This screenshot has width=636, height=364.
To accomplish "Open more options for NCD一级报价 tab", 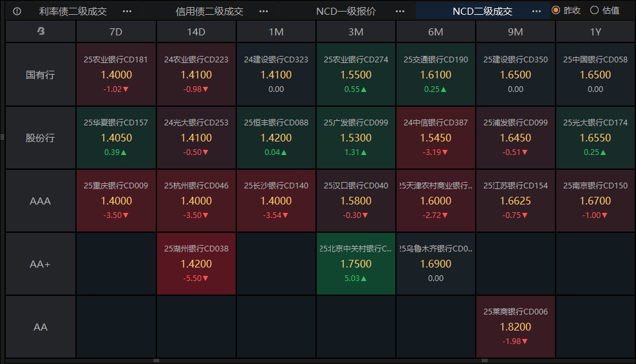I will (400, 12).
